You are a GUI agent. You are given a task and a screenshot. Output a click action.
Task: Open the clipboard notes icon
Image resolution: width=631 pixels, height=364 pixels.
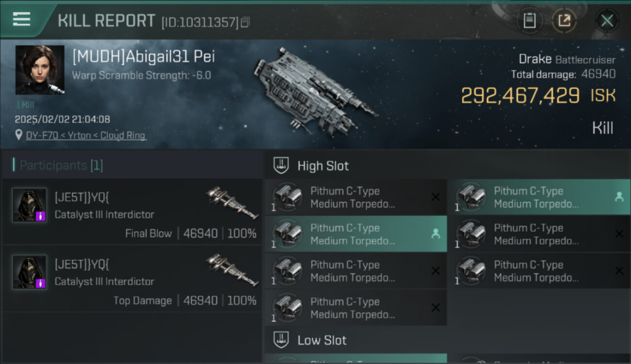click(530, 21)
